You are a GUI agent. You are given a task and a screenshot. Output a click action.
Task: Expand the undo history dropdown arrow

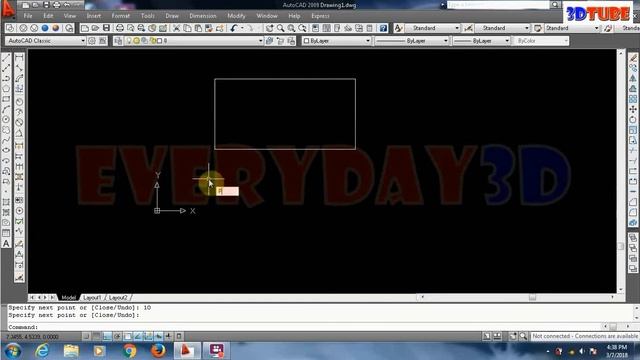(x=242, y=28)
